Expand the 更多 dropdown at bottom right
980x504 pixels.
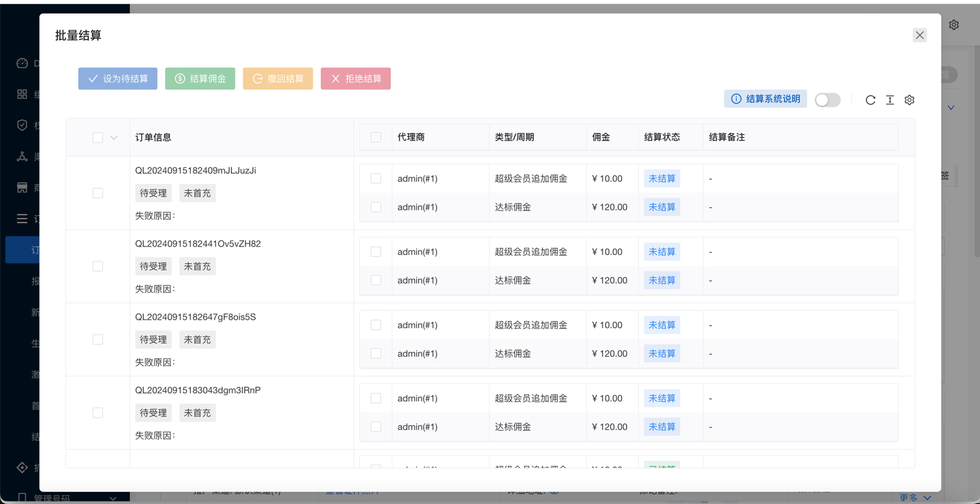(x=914, y=498)
